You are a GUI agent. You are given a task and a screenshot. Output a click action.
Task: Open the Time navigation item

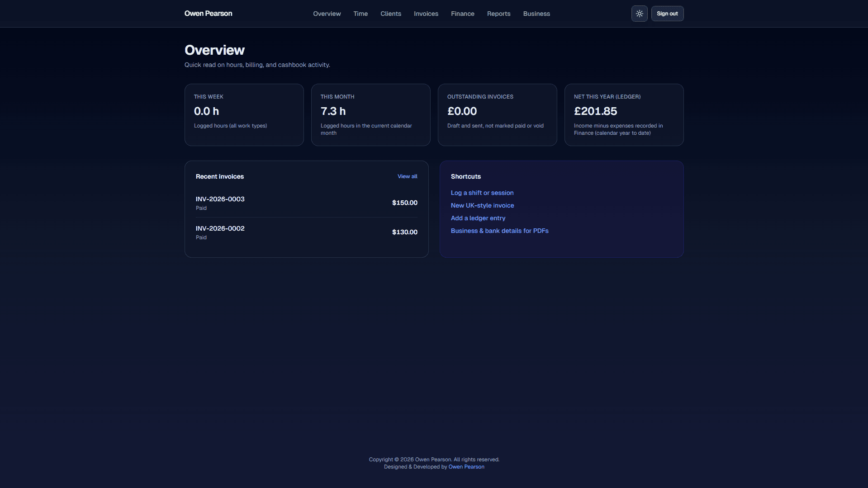(360, 14)
